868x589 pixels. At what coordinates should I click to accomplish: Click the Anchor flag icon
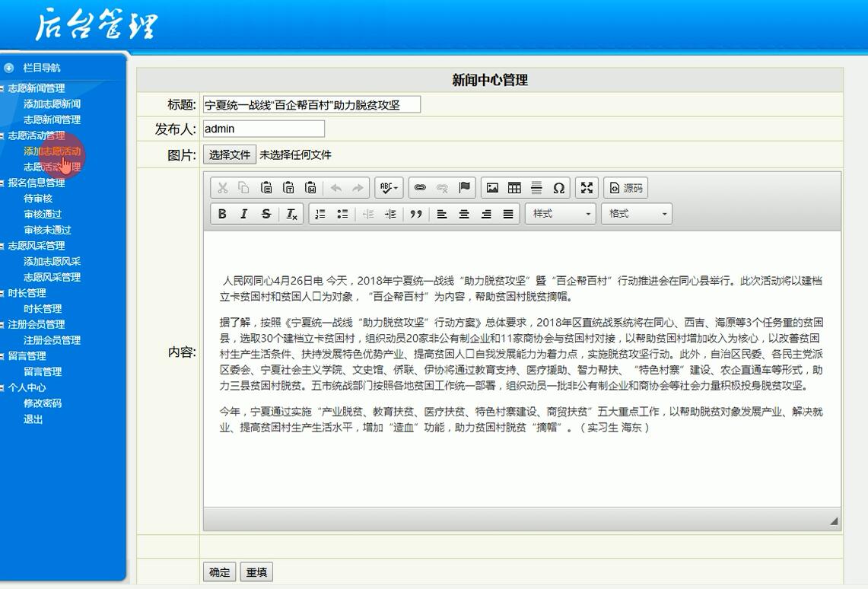465,188
